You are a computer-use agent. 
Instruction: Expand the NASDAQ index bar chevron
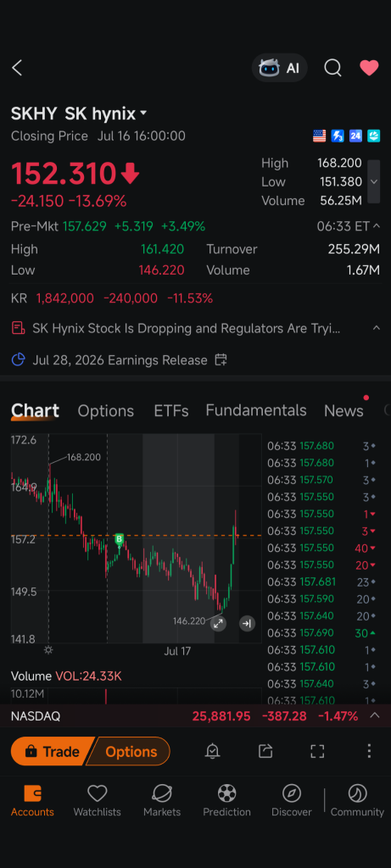click(x=375, y=715)
